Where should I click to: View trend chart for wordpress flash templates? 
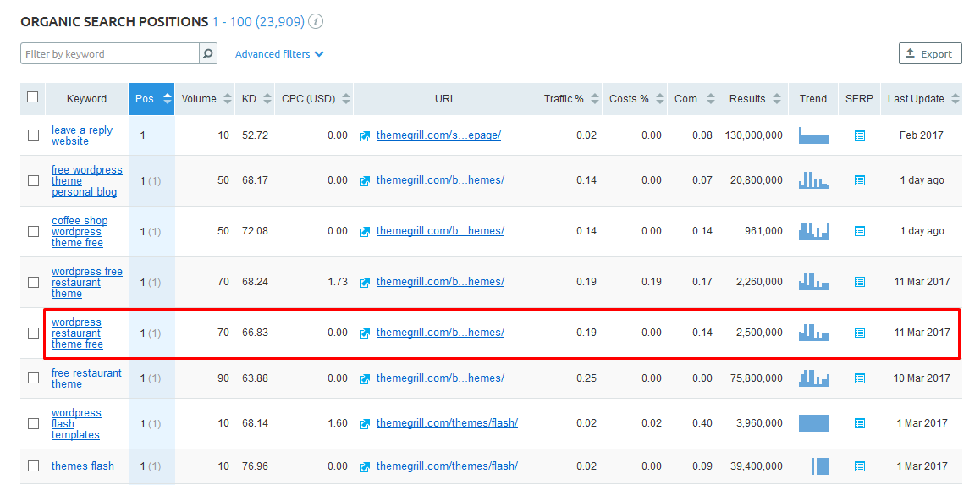point(814,423)
